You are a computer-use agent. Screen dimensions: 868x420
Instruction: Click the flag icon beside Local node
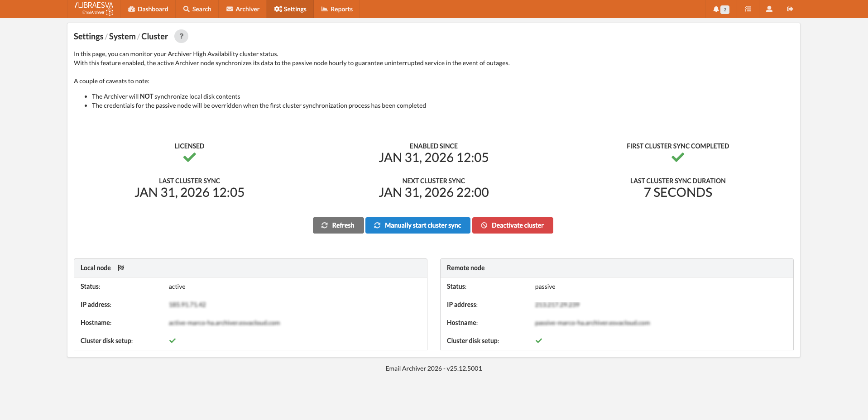(121, 268)
